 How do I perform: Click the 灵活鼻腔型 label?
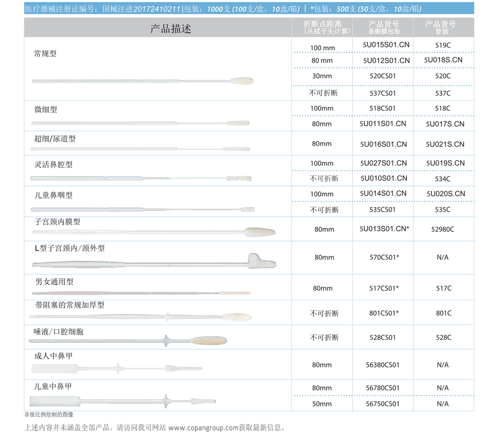(x=53, y=165)
